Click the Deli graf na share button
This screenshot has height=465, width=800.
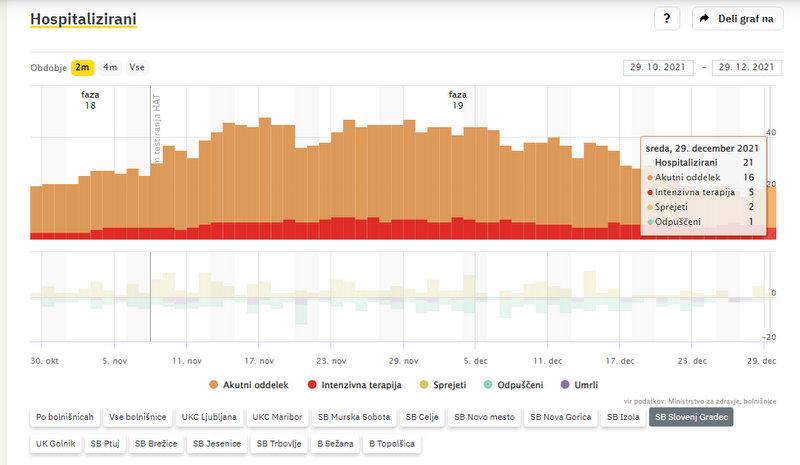[x=737, y=18]
